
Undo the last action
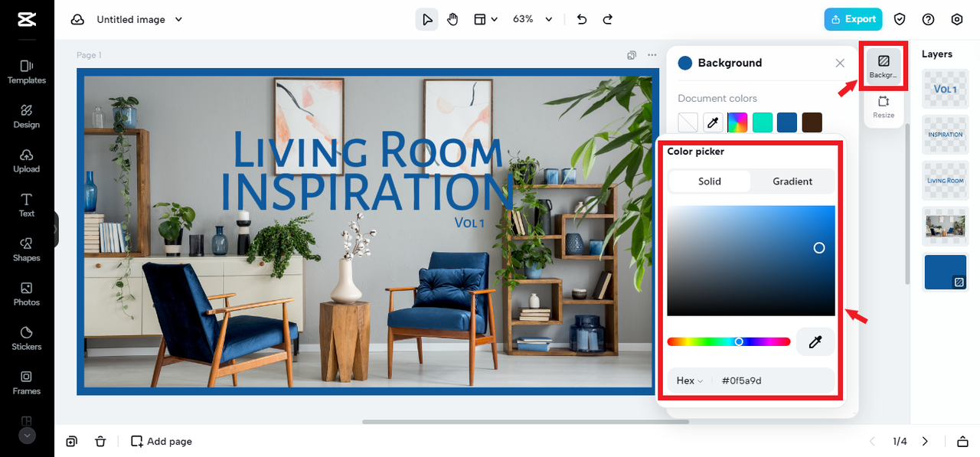click(x=582, y=19)
